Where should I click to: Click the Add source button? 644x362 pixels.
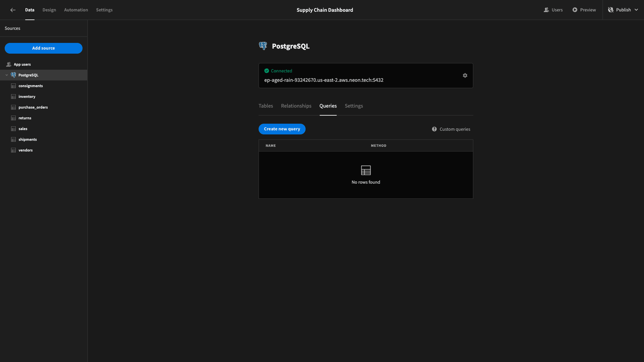(x=43, y=48)
